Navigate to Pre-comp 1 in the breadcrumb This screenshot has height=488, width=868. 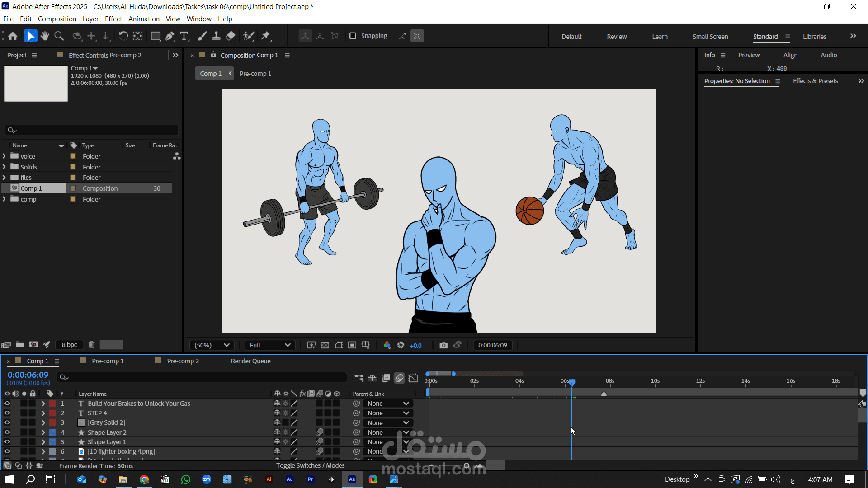click(255, 74)
